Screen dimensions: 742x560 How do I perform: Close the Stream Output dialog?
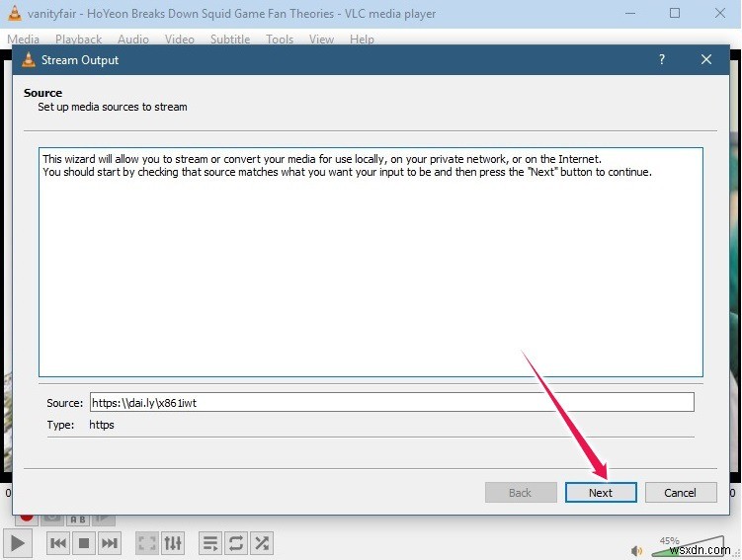(x=706, y=59)
